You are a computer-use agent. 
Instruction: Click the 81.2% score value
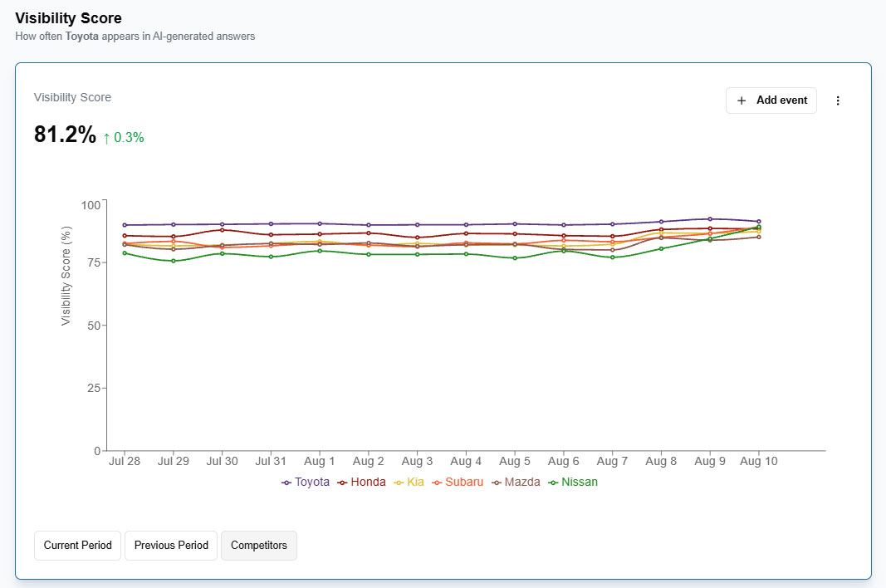65,135
